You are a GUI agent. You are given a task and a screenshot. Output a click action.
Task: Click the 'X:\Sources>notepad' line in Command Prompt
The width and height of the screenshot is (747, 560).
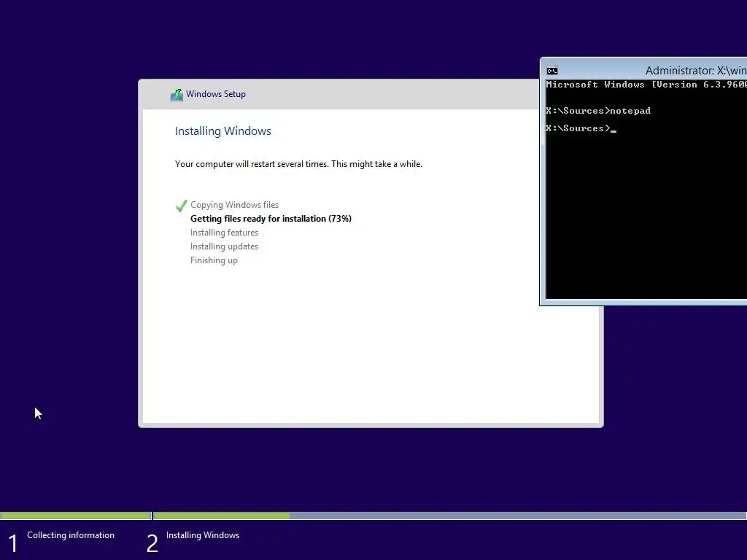point(598,111)
